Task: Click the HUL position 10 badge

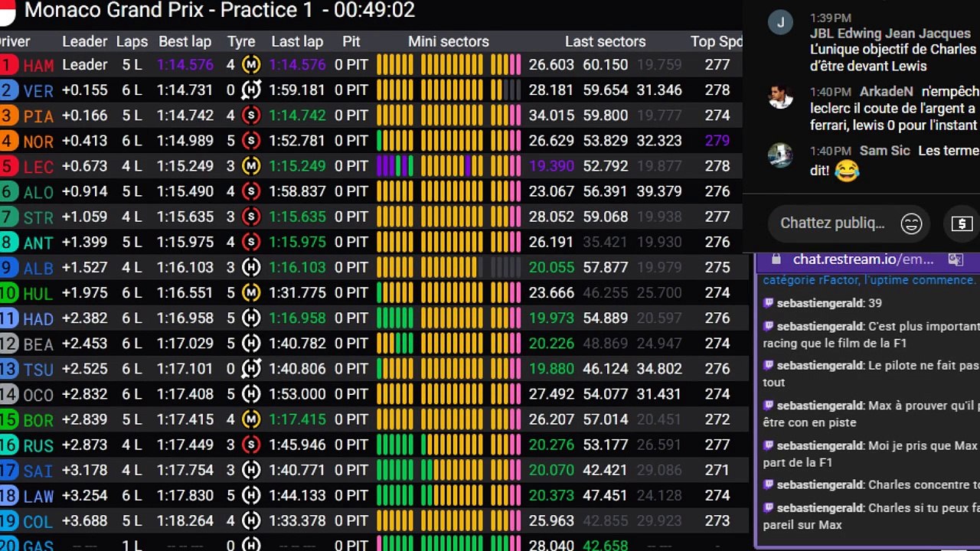Action: [x=8, y=292]
